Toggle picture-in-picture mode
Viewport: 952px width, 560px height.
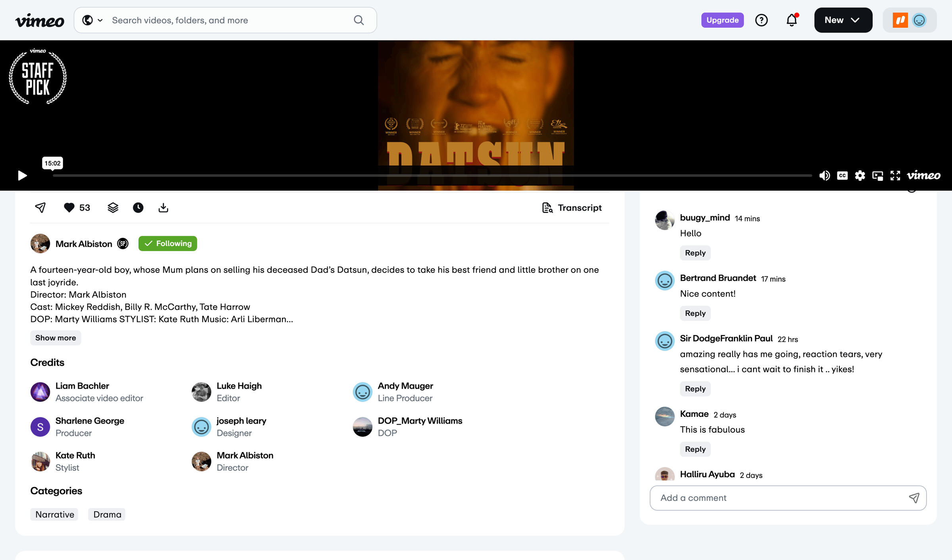point(877,175)
